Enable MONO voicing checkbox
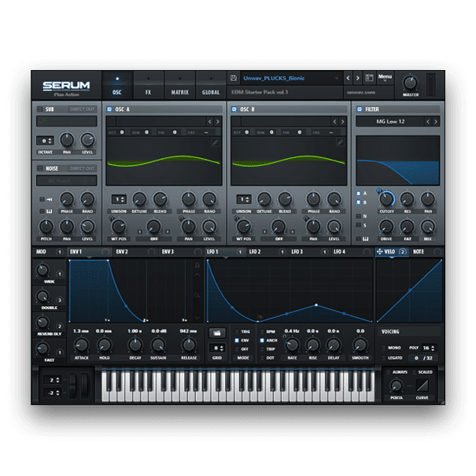 click(x=384, y=348)
